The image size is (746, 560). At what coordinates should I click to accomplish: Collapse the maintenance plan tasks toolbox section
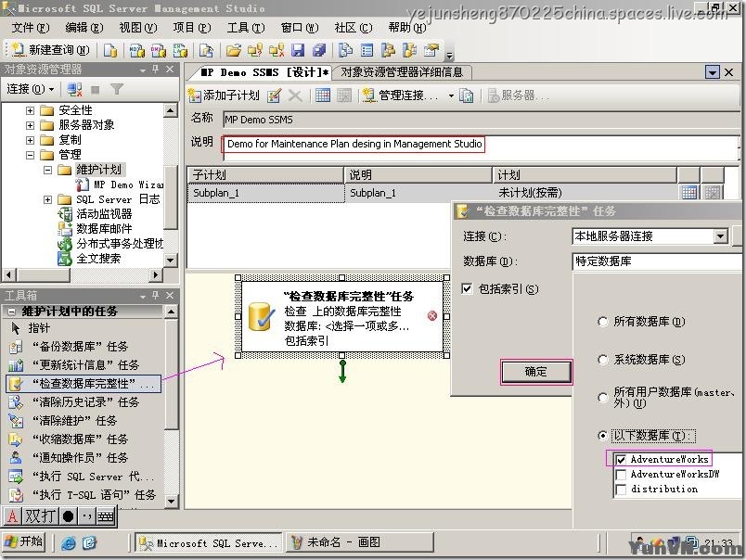[x=12, y=312]
